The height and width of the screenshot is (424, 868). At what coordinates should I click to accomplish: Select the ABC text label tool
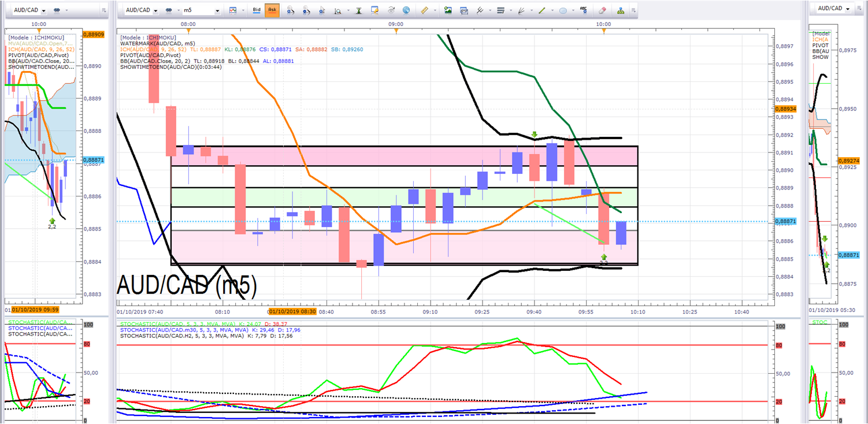point(584,10)
